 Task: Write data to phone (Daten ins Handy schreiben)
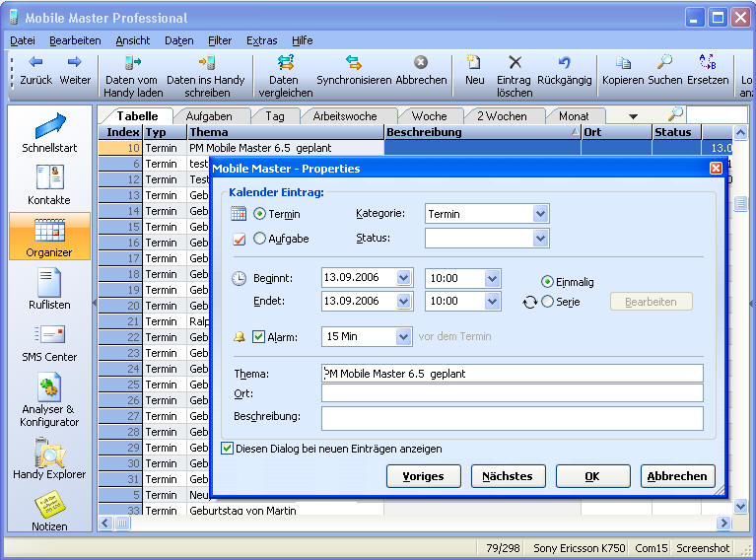(206, 76)
